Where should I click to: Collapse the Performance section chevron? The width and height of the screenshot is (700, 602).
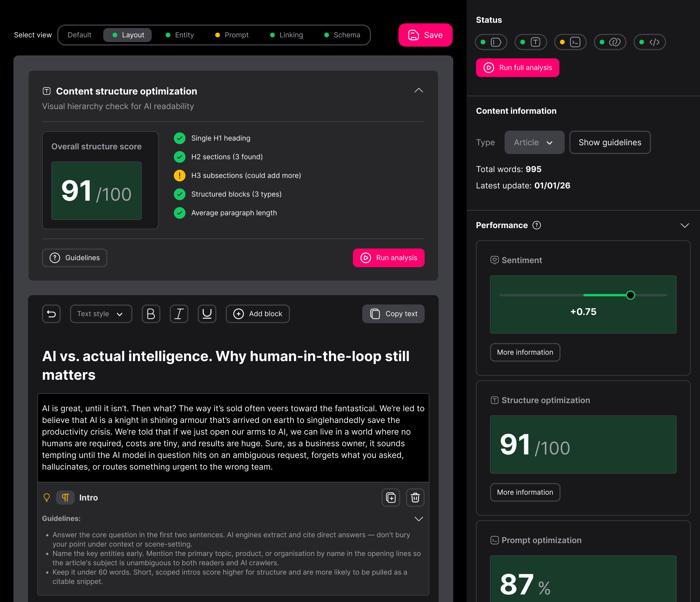pos(685,225)
